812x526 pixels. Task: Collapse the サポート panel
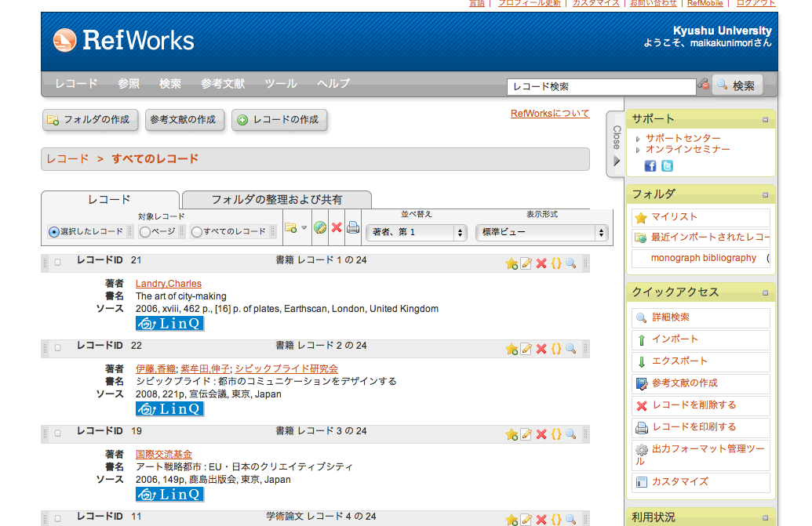coord(765,120)
